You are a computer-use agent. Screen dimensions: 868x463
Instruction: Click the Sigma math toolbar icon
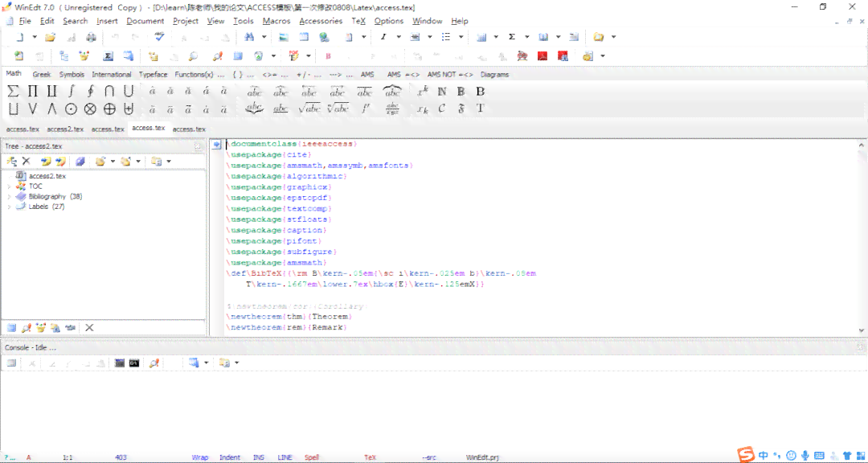coord(512,37)
